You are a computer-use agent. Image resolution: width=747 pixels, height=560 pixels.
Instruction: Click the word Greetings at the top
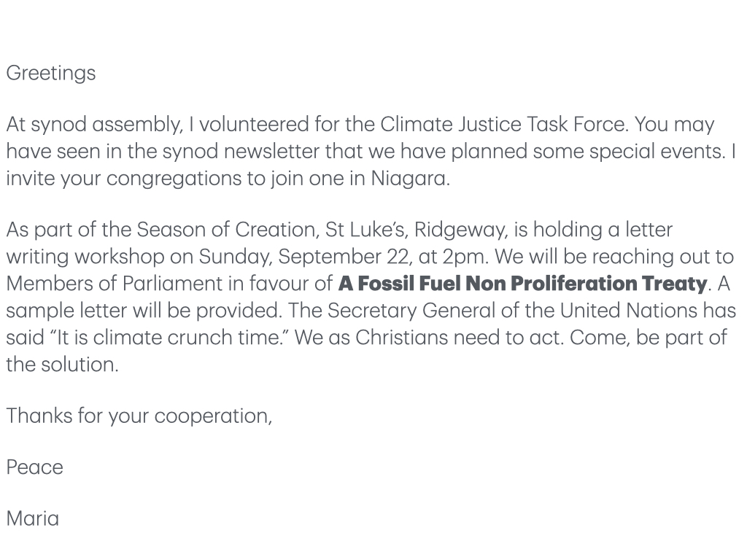[x=50, y=74]
